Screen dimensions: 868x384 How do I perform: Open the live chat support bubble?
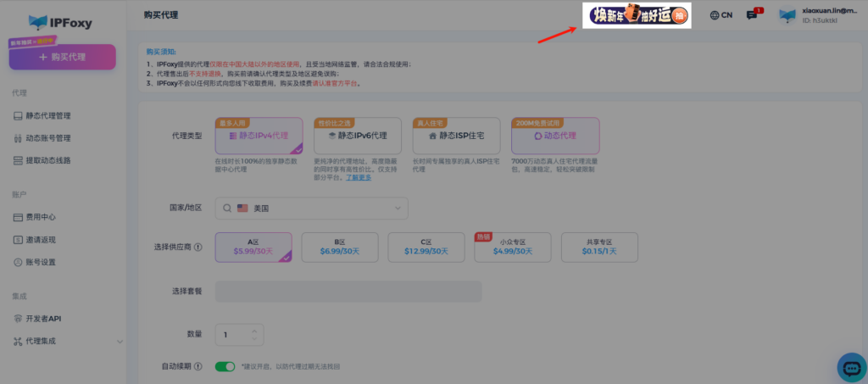pyautogui.click(x=850, y=366)
